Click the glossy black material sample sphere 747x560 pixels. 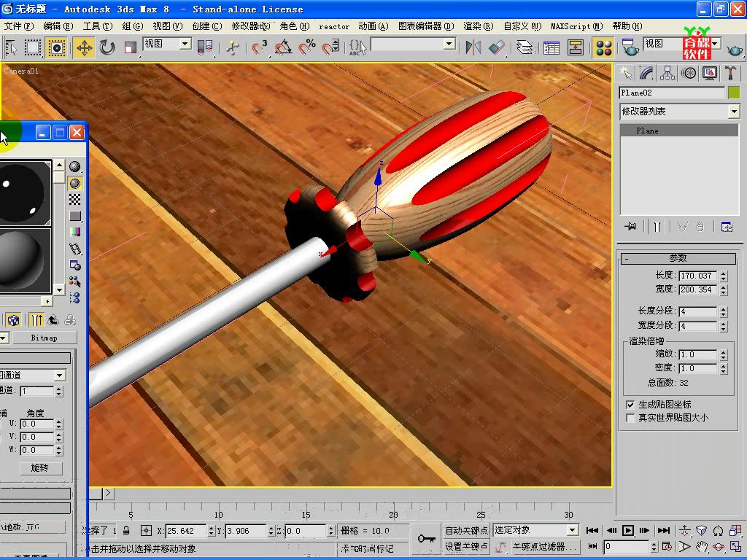pyautogui.click(x=23, y=192)
